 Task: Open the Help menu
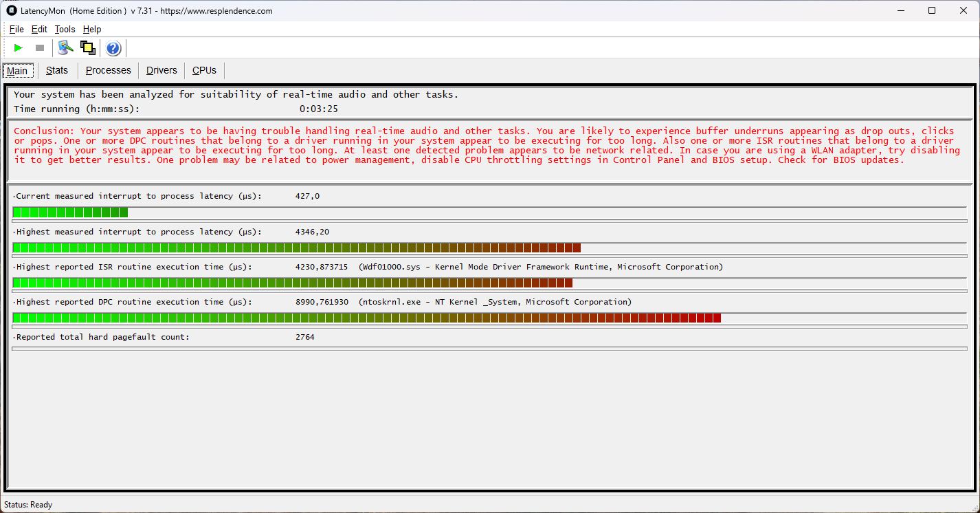pyautogui.click(x=92, y=29)
